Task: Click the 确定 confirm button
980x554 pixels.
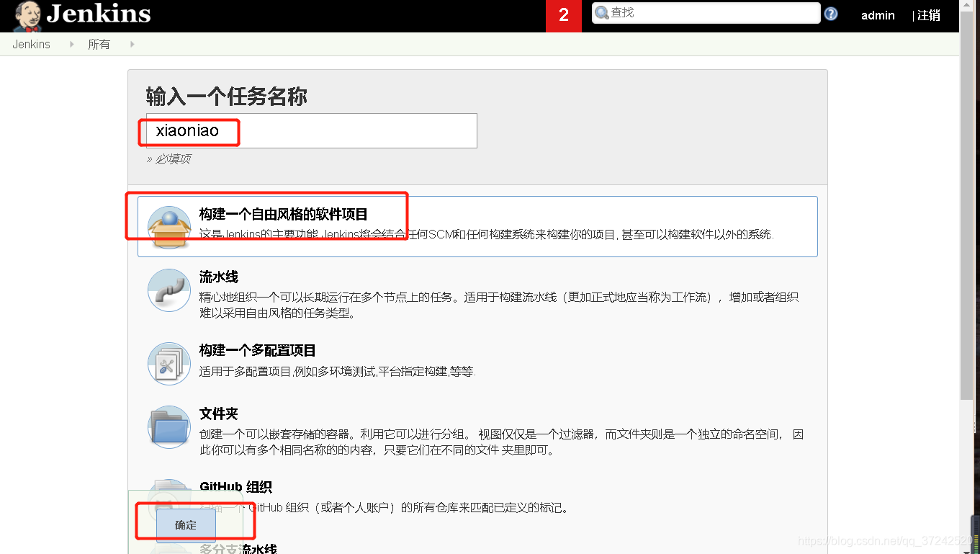Action: [x=186, y=525]
